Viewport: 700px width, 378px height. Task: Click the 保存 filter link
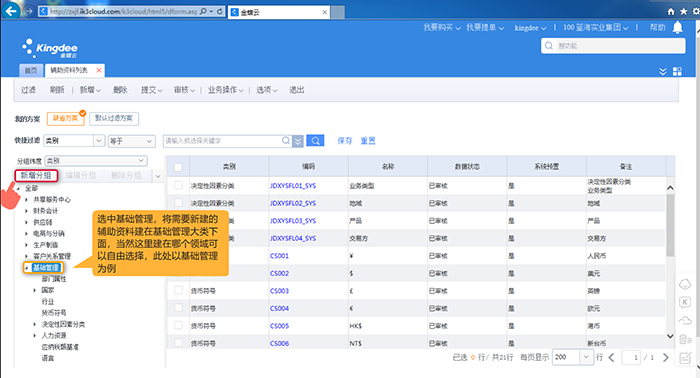[344, 141]
